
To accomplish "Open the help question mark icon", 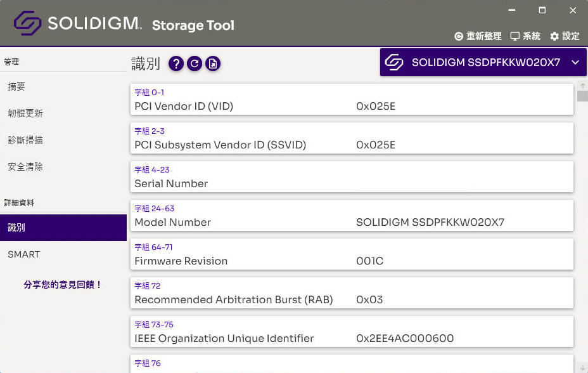I will coord(176,64).
